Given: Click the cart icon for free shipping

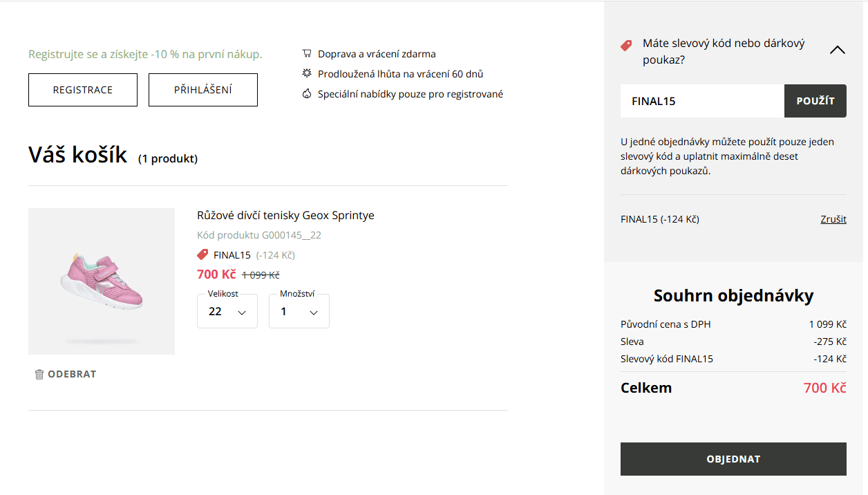Looking at the screenshot, I should click(307, 54).
